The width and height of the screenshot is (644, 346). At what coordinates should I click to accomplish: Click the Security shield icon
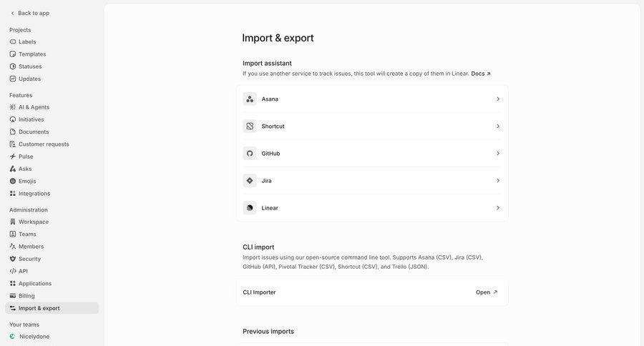click(x=13, y=259)
